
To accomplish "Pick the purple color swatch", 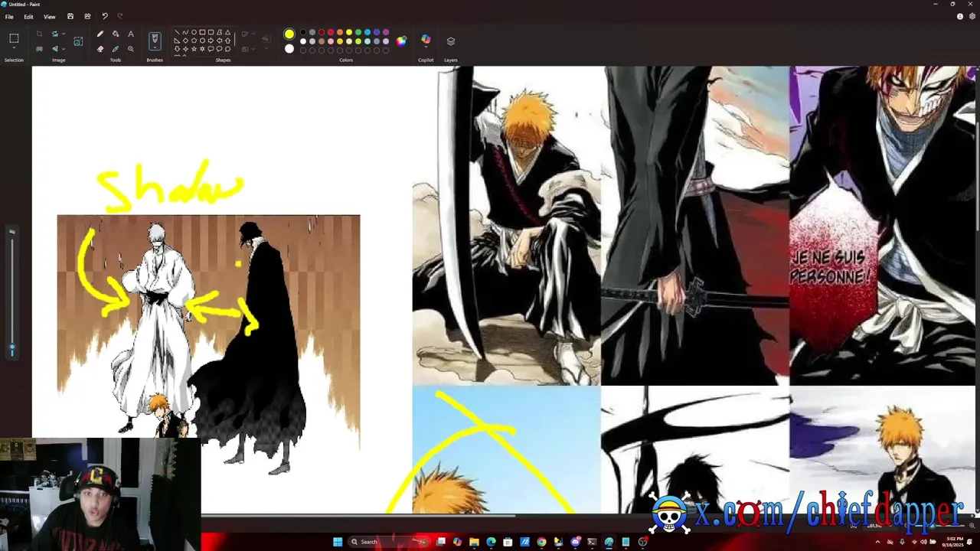I will [x=386, y=32].
